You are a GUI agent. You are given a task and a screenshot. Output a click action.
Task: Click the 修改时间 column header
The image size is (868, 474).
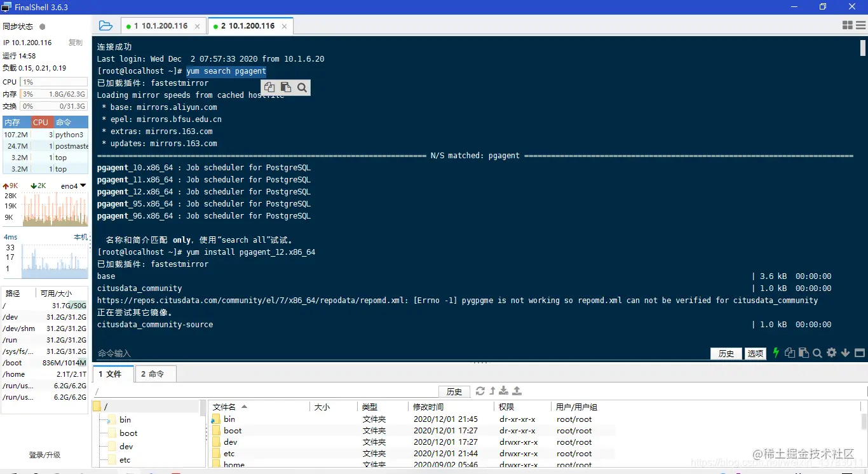pyautogui.click(x=451, y=407)
